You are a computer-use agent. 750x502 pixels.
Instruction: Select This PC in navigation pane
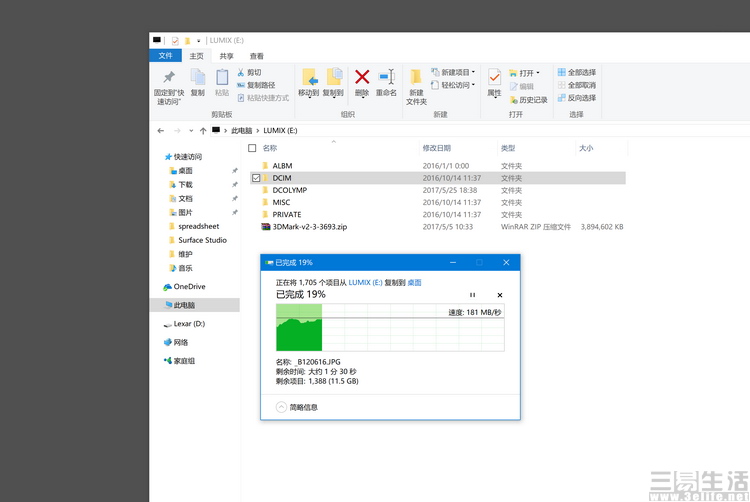pos(194,305)
